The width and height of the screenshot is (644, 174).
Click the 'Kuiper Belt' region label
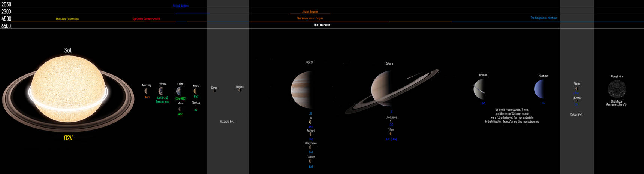pos(576,115)
